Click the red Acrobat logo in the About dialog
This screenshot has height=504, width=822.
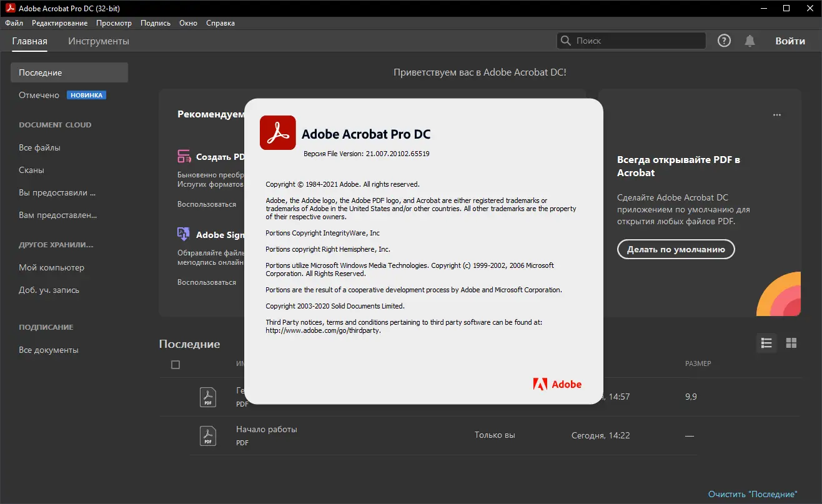278,133
